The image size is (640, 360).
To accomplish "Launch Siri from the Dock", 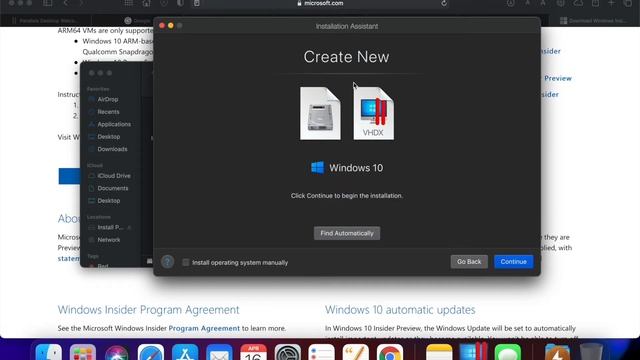I will pos(117,353).
